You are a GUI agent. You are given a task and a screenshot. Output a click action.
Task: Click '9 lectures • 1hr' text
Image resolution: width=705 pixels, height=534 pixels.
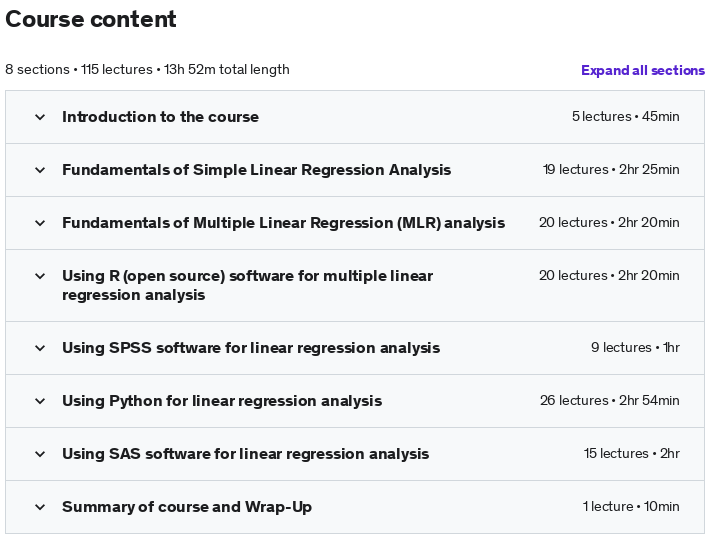tap(635, 347)
